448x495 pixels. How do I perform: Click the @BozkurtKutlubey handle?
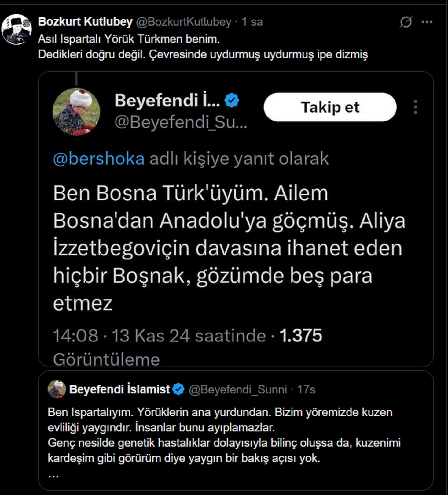[x=183, y=22]
